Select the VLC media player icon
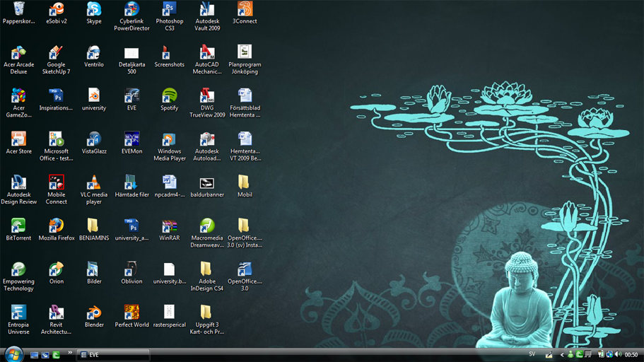Screen dimensions: 644x362 [94, 183]
